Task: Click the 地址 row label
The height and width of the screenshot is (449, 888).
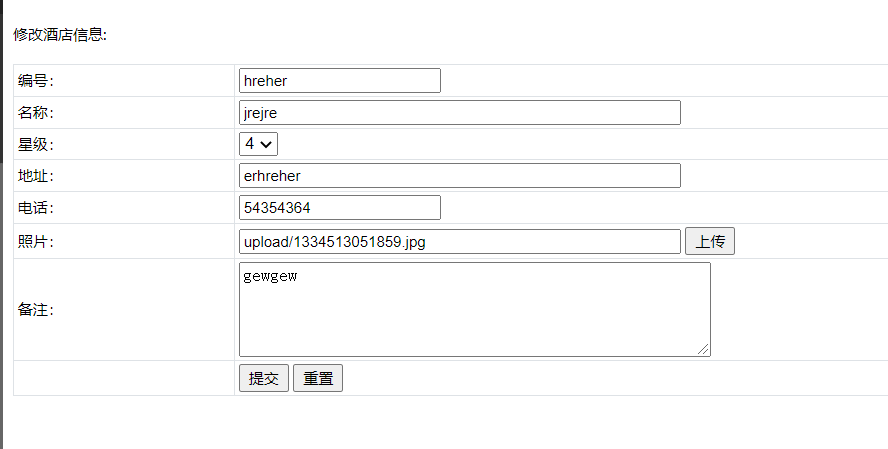Action: pos(36,177)
